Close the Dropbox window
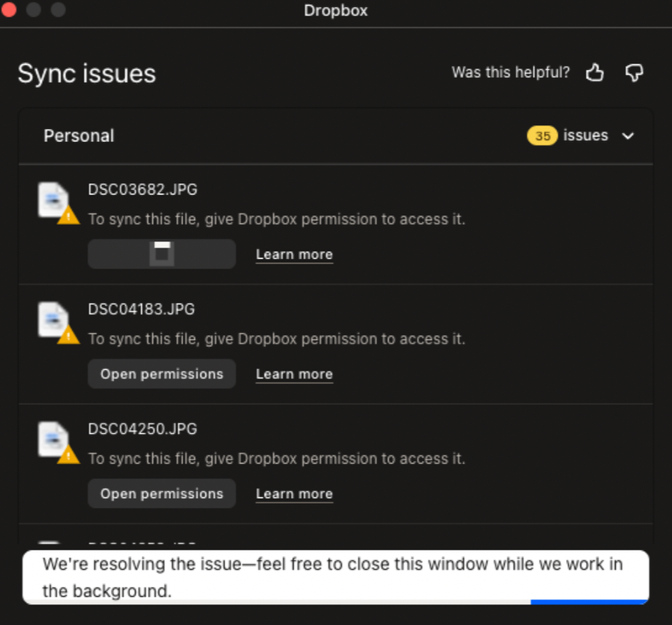The height and width of the screenshot is (625, 672). tap(10, 10)
